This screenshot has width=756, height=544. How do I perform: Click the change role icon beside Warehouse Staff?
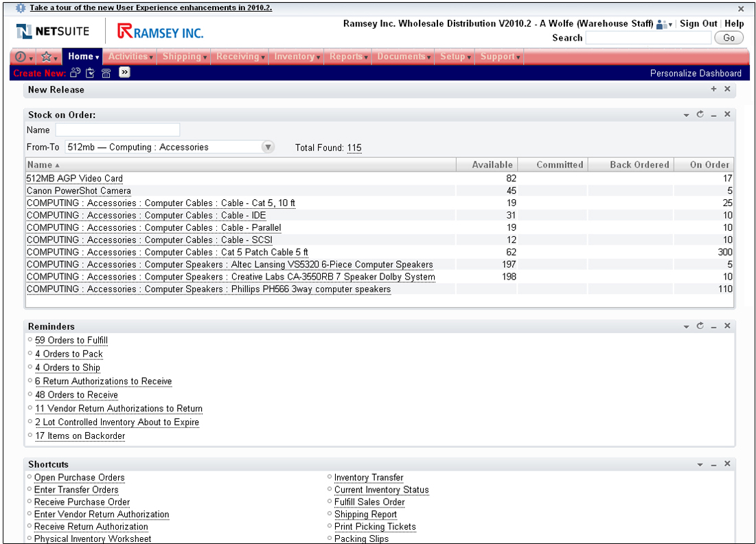pyautogui.click(x=664, y=25)
